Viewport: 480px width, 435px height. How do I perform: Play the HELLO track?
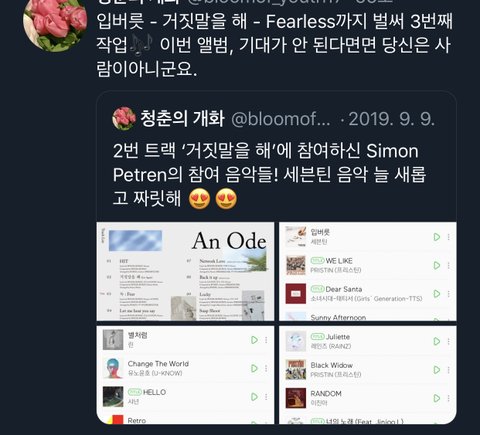coord(254,397)
